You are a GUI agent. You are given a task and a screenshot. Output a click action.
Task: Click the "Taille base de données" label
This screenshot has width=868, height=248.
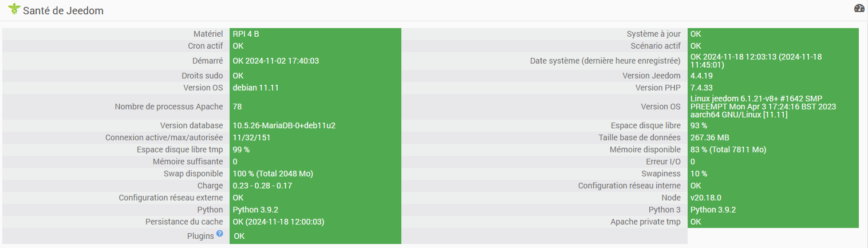639,137
